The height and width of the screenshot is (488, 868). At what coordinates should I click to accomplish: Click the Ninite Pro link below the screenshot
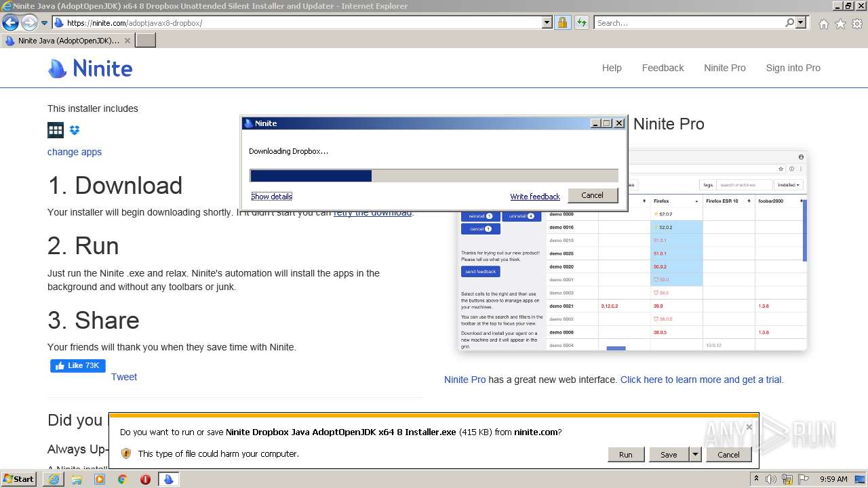[465, 380]
